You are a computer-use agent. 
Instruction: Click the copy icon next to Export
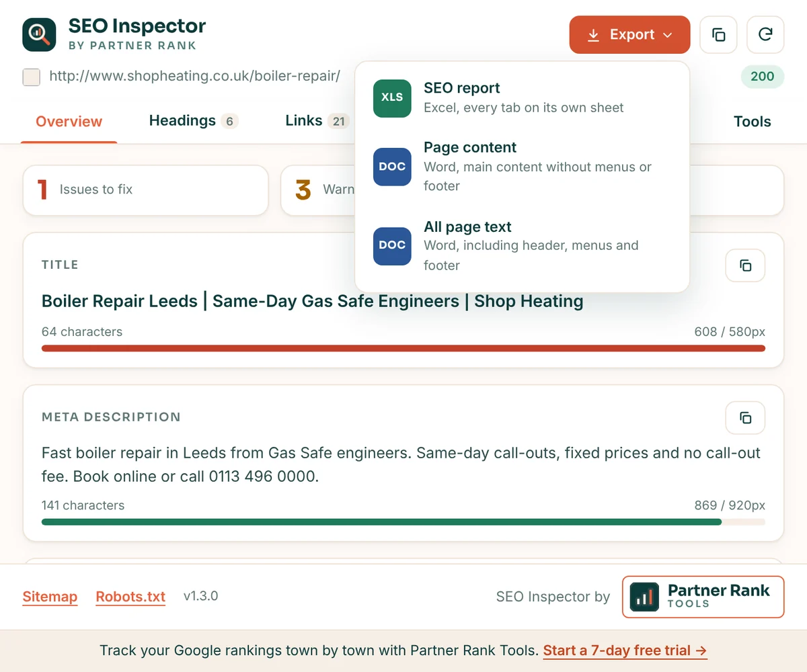[718, 34]
